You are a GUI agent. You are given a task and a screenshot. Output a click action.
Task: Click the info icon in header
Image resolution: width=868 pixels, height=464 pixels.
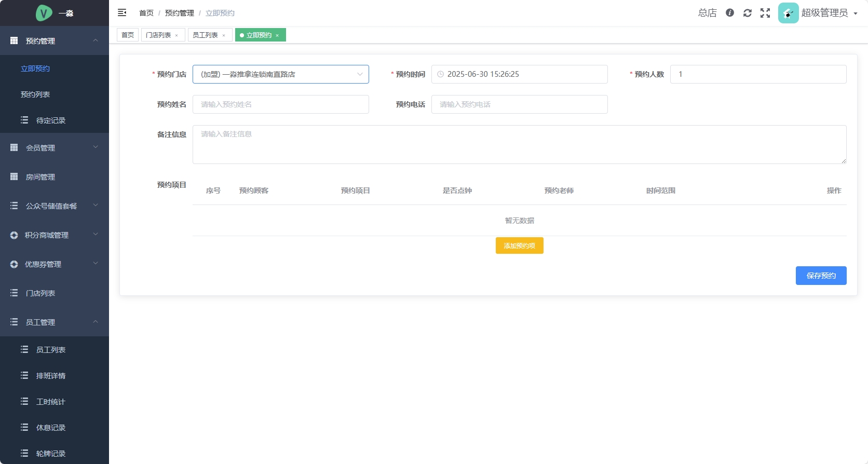(x=730, y=13)
